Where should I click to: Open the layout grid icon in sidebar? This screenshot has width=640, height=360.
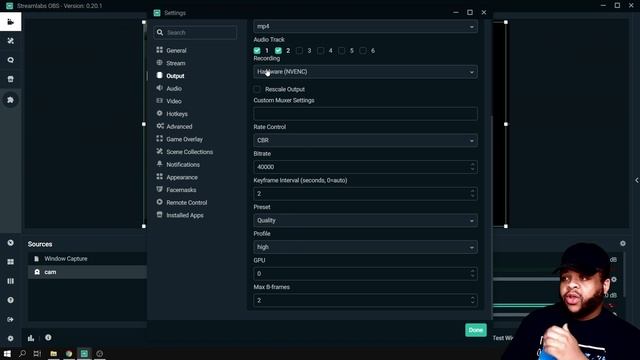[11, 262]
